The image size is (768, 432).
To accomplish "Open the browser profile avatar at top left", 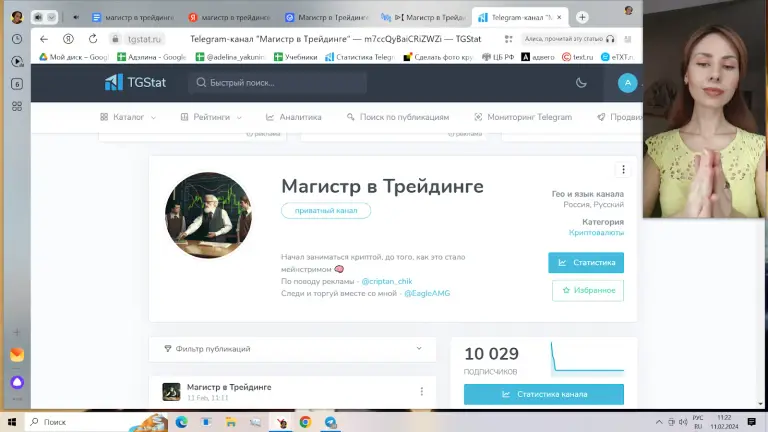I will [17, 17].
